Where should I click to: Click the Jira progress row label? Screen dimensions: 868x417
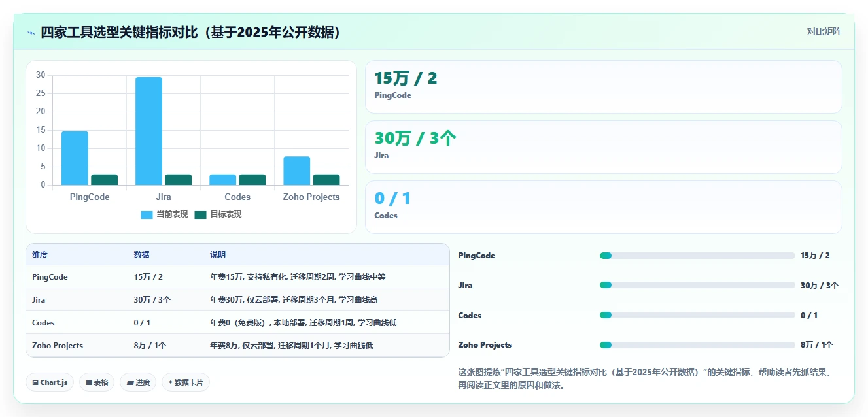point(466,286)
